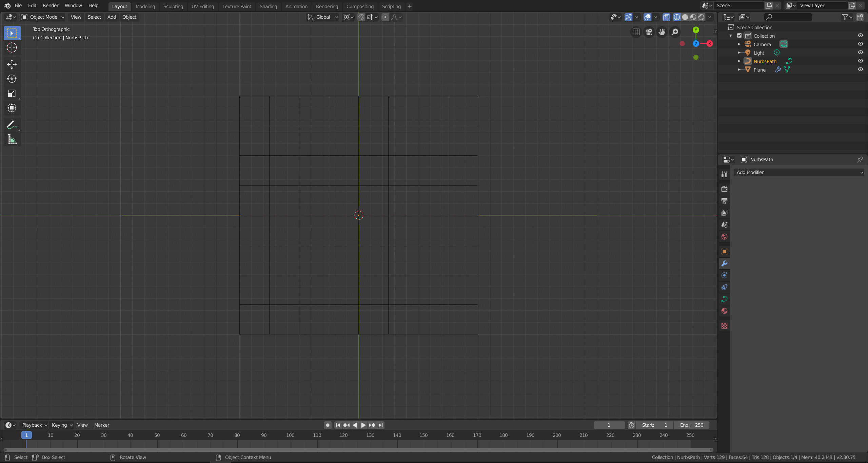Toggle NurbsPath visibility in outliner
The height and width of the screenshot is (463, 868).
coord(860,61)
